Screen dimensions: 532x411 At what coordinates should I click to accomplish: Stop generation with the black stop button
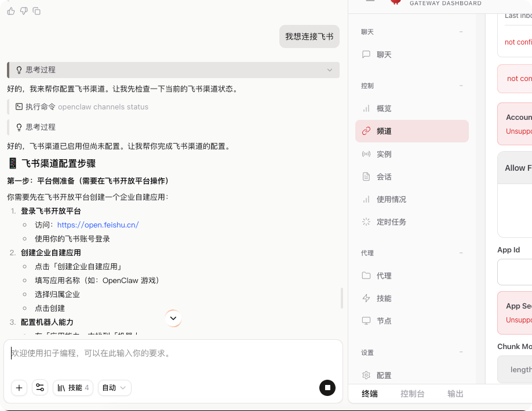327,388
